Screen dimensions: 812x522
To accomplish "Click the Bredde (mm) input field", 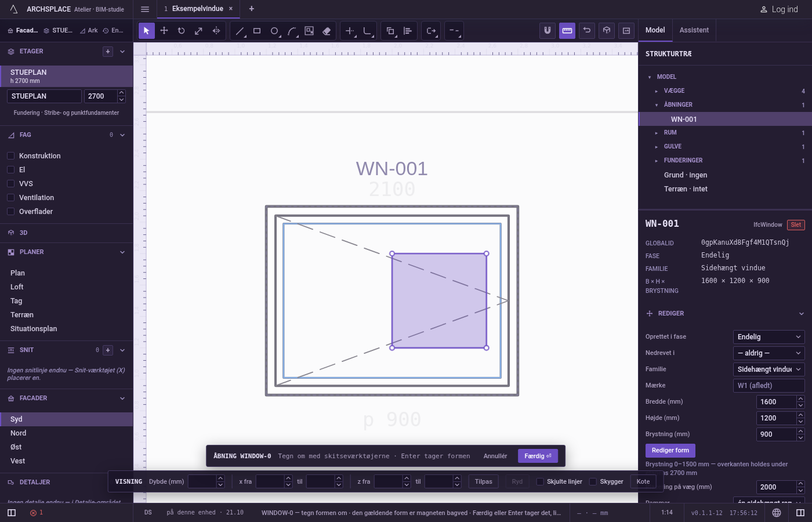I will pos(777,402).
